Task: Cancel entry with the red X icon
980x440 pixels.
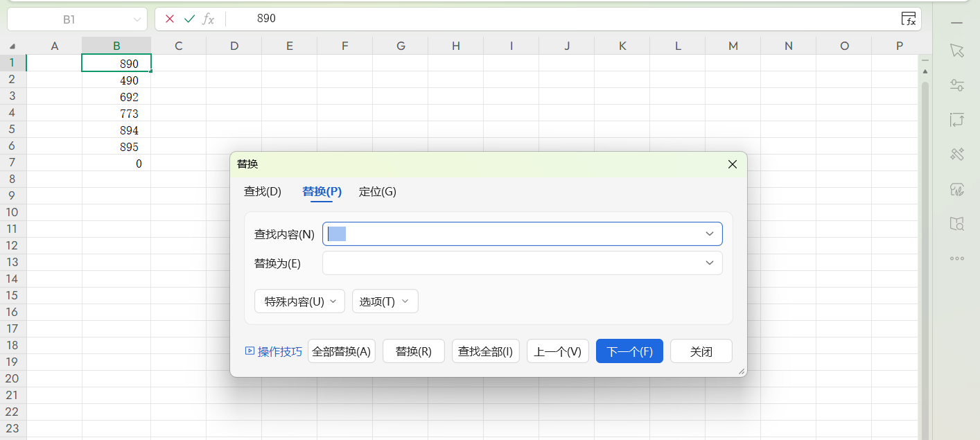Action: (170, 19)
